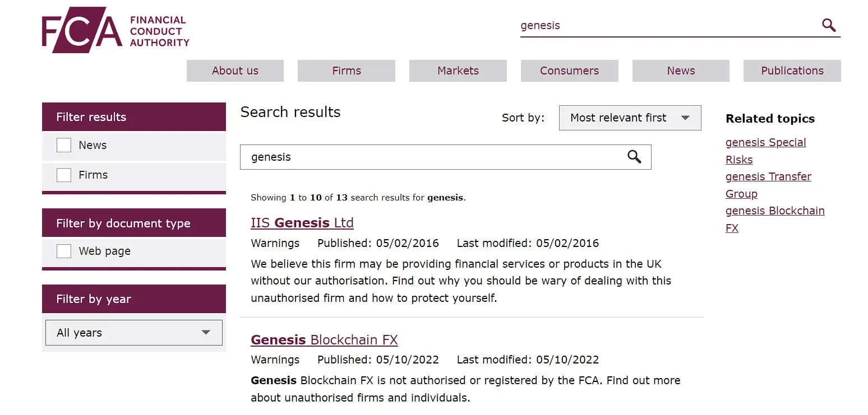Enable the Web page document type filter
868x415 pixels.
(63, 251)
